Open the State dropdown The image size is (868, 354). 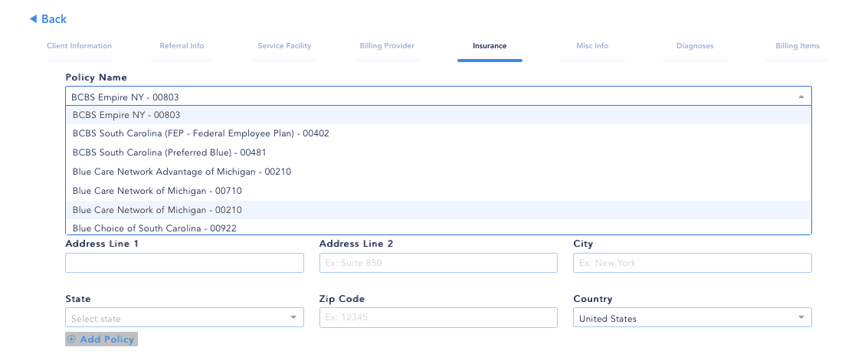185,317
